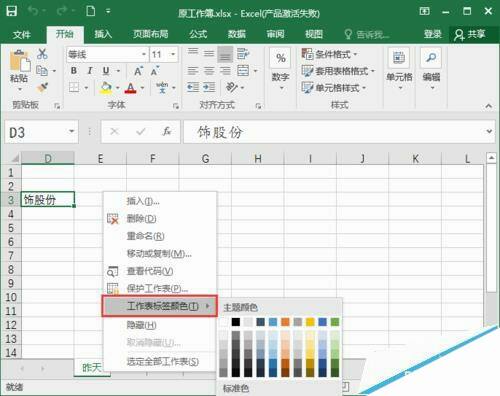Click the New document icon in quick access

[91, 11]
